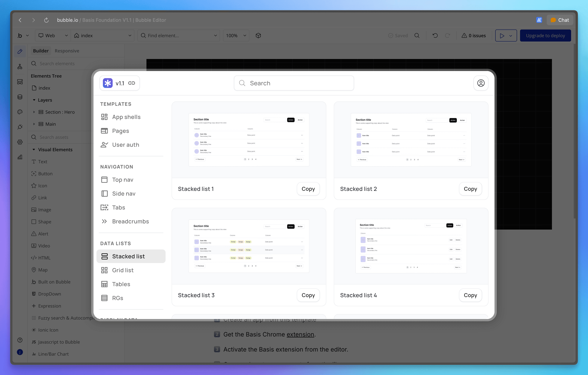Undo the last change with the undo arrow
The height and width of the screenshot is (375, 588).
[435, 36]
